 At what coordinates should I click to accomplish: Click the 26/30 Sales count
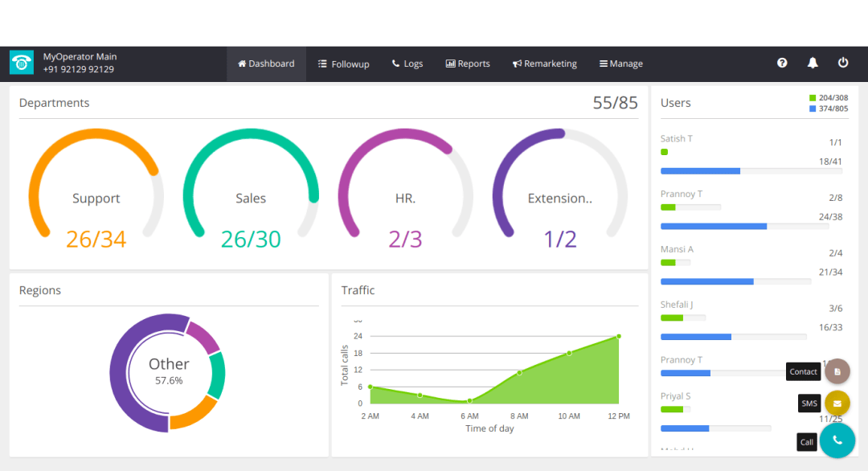click(251, 239)
